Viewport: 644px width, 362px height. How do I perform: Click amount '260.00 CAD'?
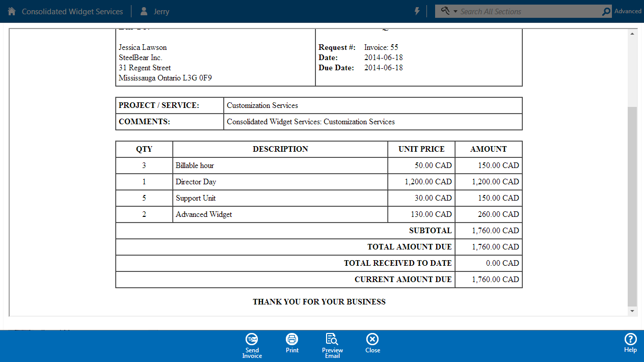[x=498, y=214]
